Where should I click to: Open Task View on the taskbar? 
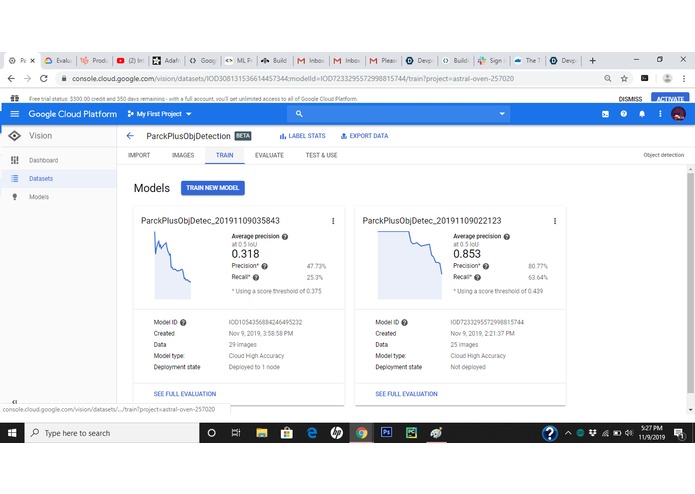[236, 433]
